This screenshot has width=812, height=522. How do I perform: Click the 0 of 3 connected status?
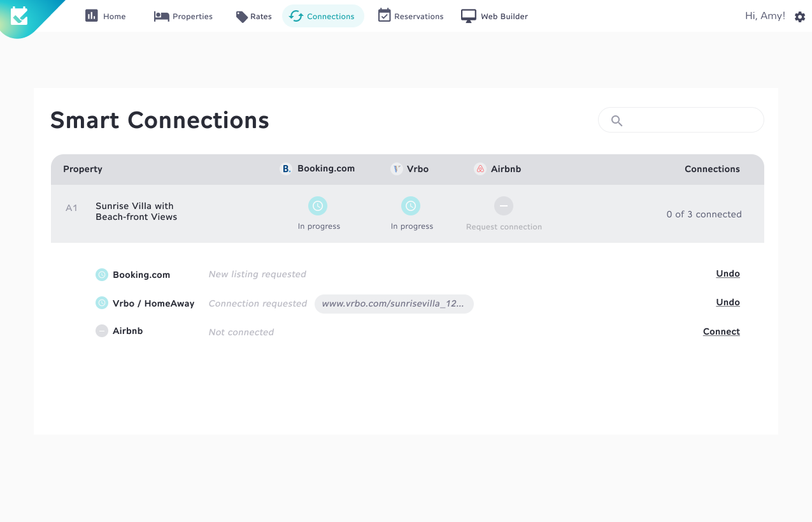(x=704, y=214)
